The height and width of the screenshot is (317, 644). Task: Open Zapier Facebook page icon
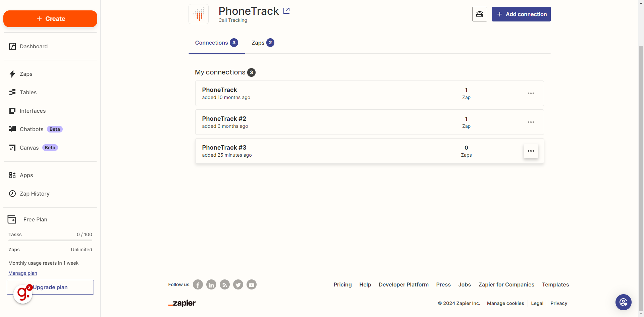click(198, 285)
